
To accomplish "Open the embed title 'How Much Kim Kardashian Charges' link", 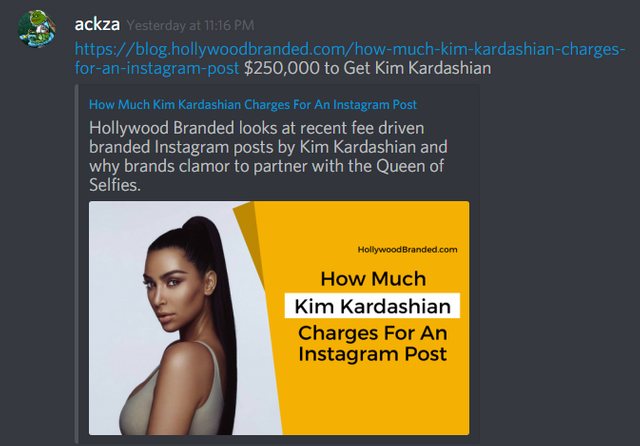I will point(253,104).
